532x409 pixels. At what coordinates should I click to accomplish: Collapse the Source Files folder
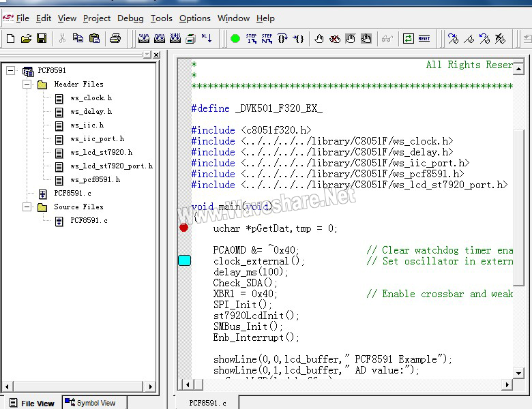[26, 207]
